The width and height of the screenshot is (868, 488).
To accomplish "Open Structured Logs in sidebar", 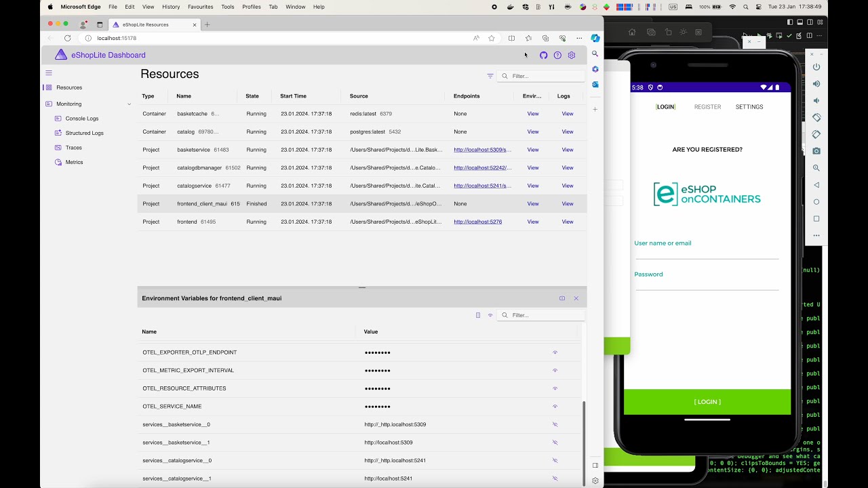I will click(85, 134).
